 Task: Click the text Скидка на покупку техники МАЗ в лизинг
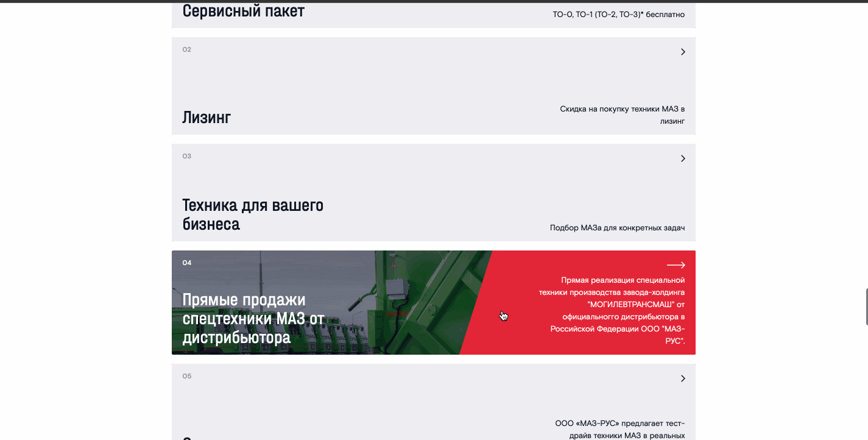click(x=623, y=115)
